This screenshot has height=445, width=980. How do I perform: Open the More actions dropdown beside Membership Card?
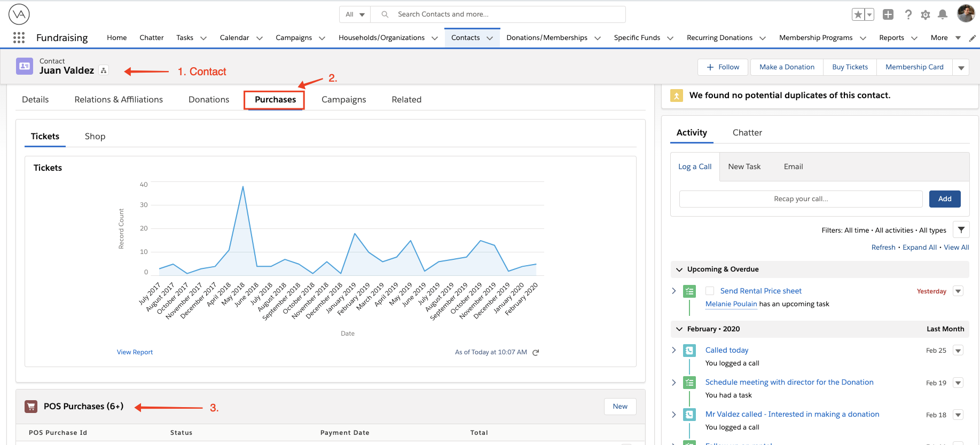click(x=961, y=67)
